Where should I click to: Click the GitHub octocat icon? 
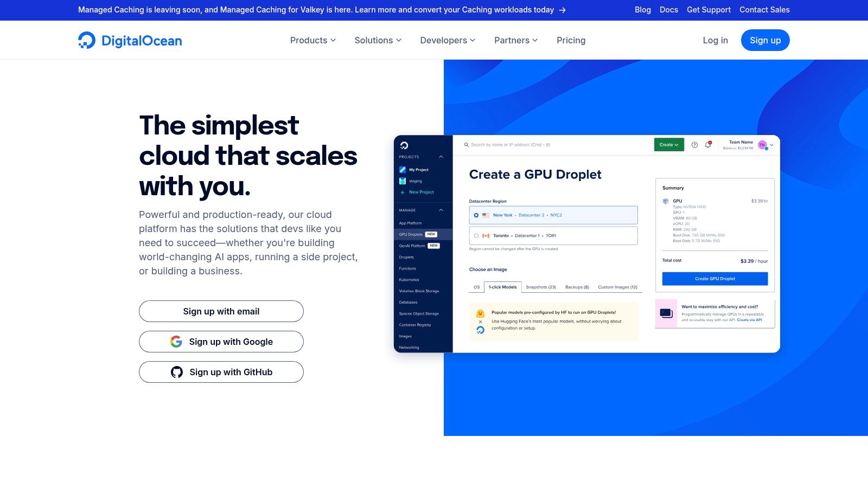(177, 372)
